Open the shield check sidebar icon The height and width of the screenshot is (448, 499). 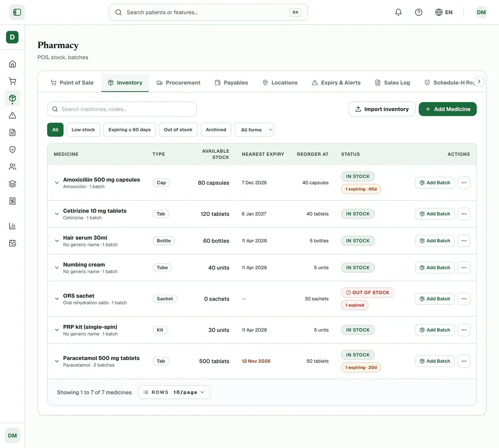pyautogui.click(x=12, y=150)
